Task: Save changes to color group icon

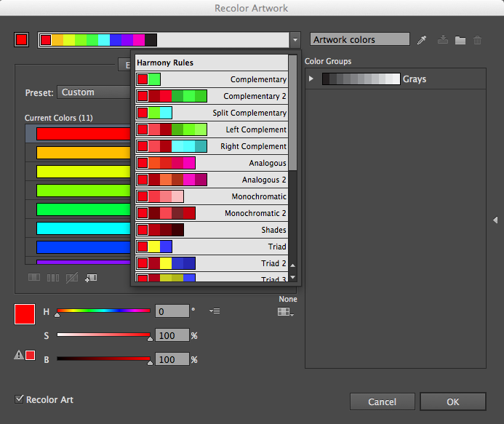Action: click(x=443, y=40)
